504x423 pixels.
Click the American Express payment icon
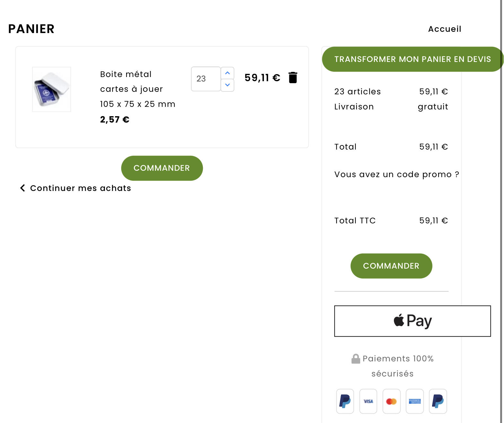(415, 401)
